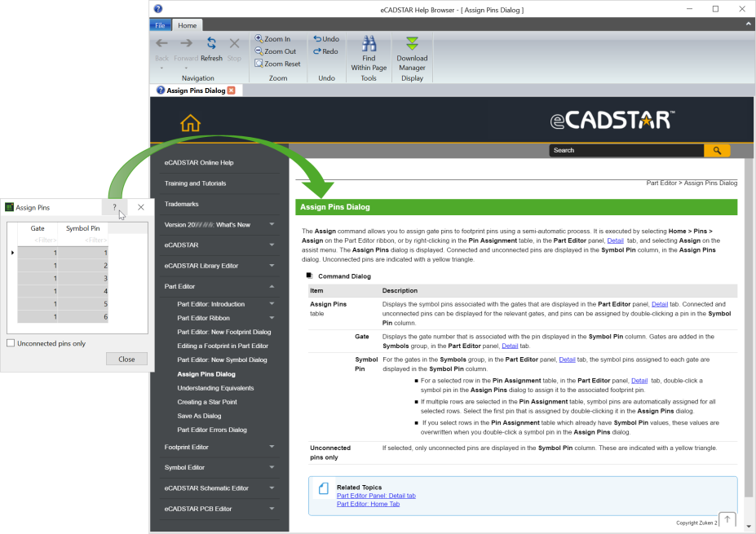Reset zoom with Zoom Reset
The image size is (756, 534).
[277, 64]
